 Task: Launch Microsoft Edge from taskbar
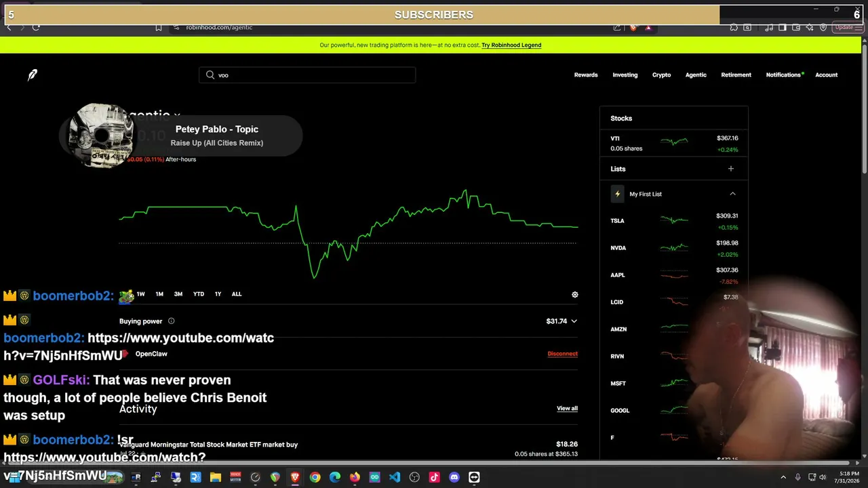[335, 477]
